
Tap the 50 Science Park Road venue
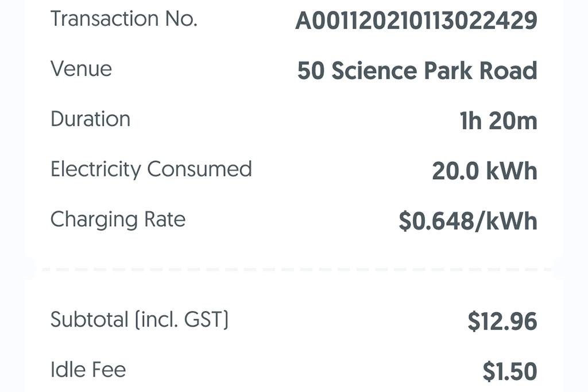pos(417,71)
